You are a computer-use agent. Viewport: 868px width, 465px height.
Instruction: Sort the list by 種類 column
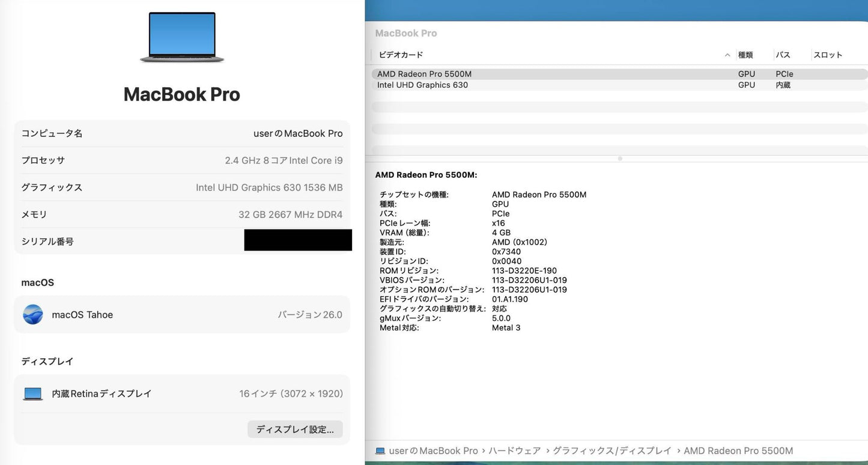pos(745,55)
